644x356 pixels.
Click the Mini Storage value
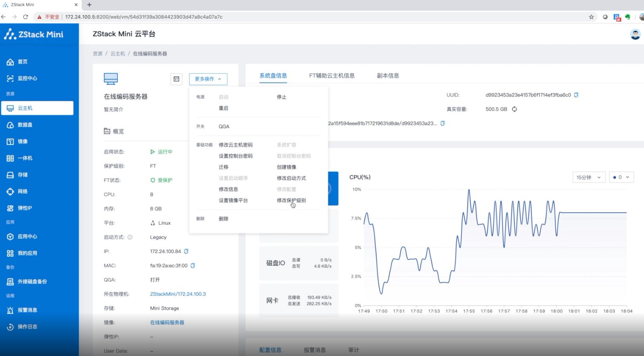(165, 308)
